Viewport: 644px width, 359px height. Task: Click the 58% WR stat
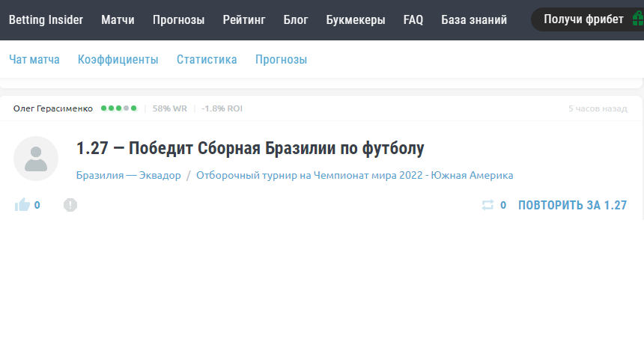pyautogui.click(x=170, y=108)
